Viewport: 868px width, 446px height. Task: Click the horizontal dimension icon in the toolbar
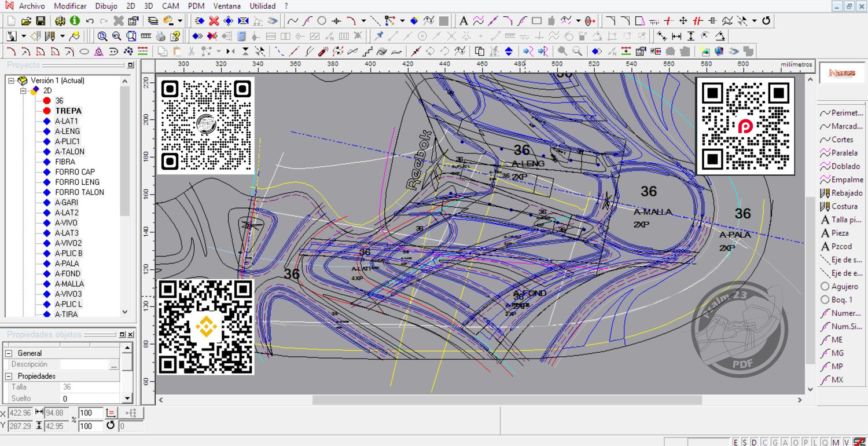pyautogui.click(x=676, y=36)
